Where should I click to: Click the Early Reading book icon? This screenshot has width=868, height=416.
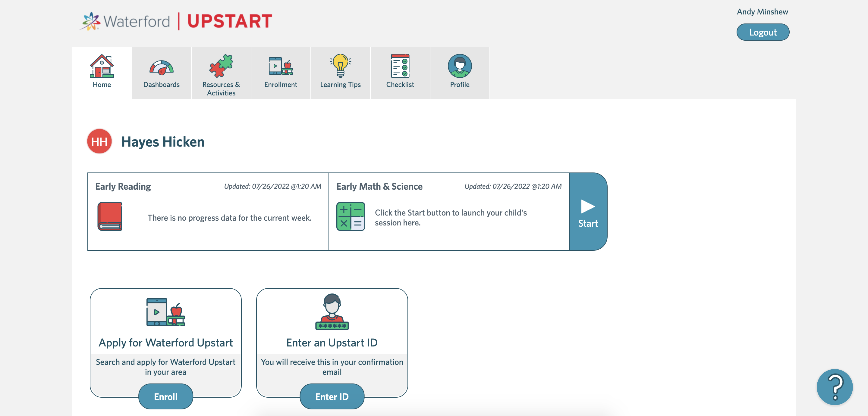click(110, 216)
